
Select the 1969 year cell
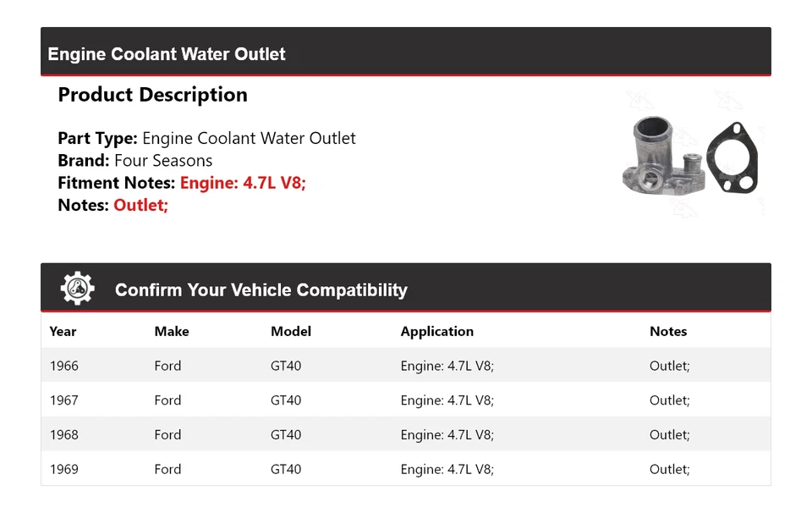[x=64, y=469]
